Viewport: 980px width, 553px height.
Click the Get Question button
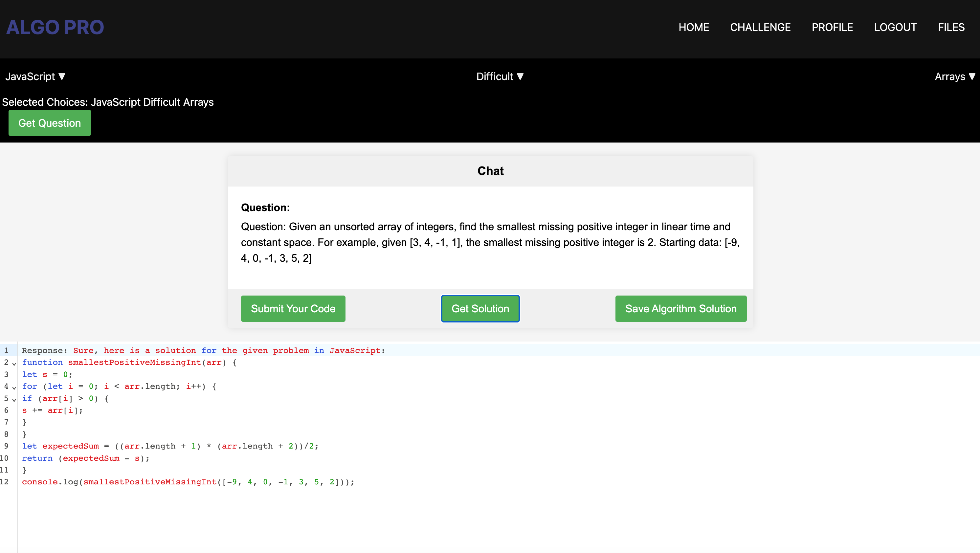click(49, 122)
